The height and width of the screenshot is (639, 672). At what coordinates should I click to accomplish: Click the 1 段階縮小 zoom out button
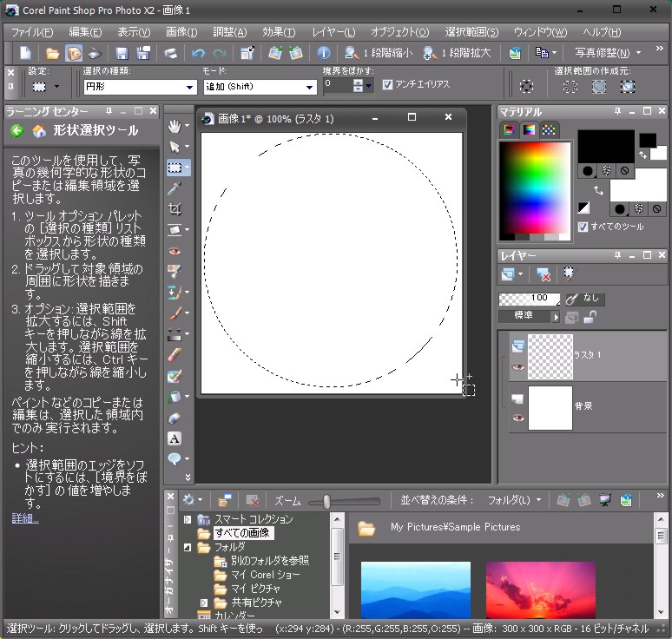pyautogui.click(x=379, y=53)
